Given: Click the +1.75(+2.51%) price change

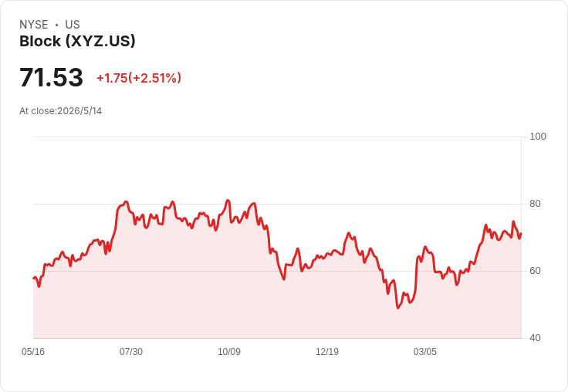Looking at the screenshot, I should [x=139, y=78].
